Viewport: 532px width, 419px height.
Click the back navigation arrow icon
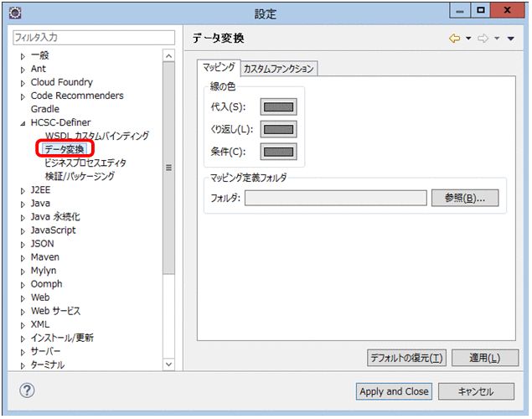pos(454,39)
